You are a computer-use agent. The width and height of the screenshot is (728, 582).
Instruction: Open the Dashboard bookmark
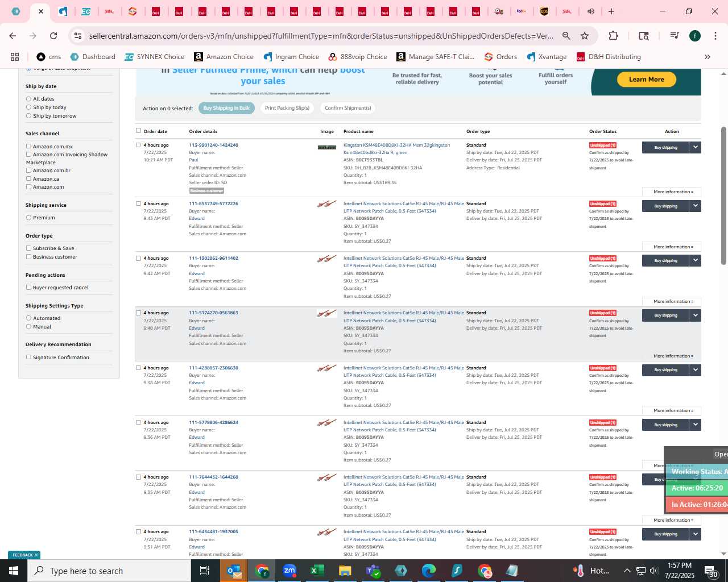click(x=93, y=57)
